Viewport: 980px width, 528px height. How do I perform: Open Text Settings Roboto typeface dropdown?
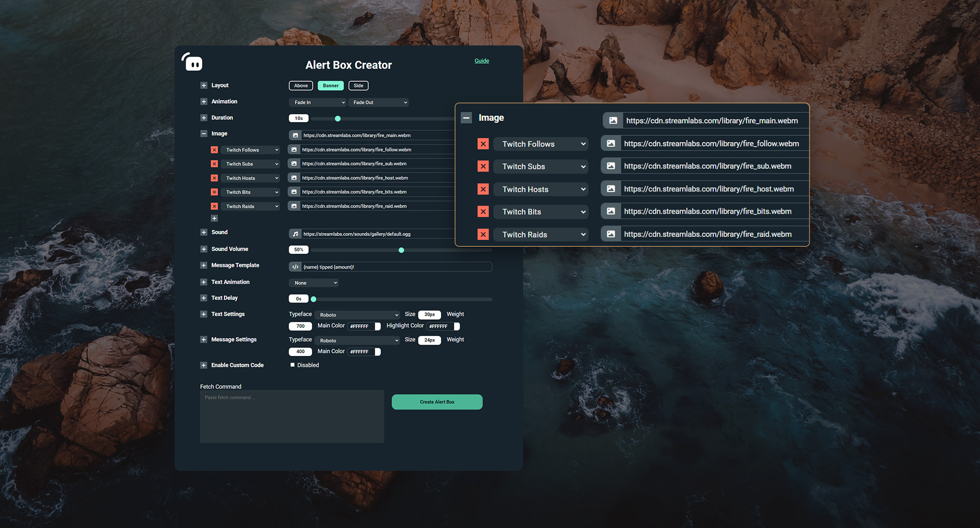(x=357, y=315)
